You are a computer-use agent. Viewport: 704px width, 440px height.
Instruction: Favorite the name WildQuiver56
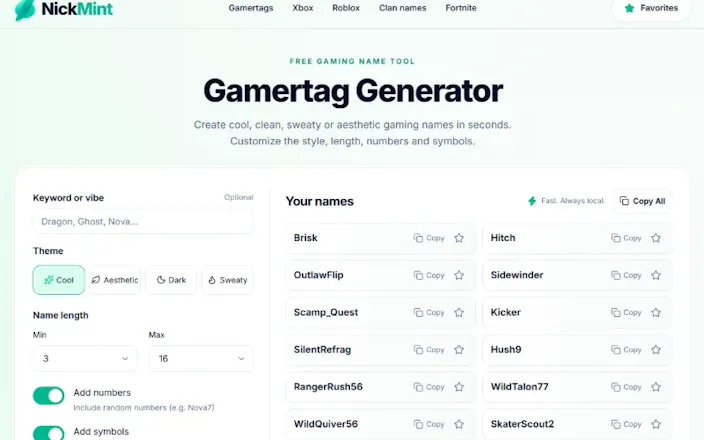click(x=459, y=424)
